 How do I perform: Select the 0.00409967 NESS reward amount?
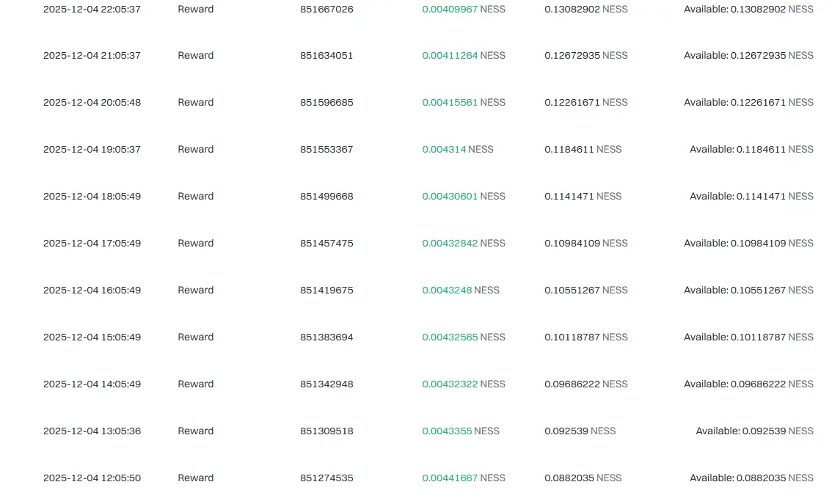pos(463,9)
